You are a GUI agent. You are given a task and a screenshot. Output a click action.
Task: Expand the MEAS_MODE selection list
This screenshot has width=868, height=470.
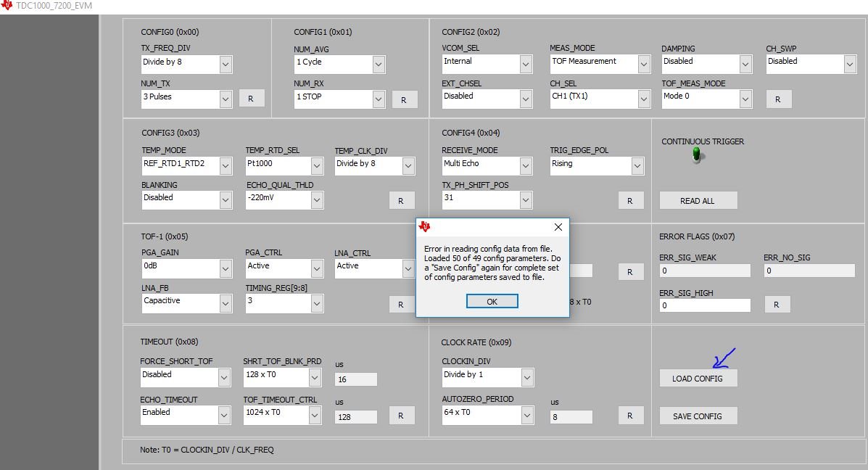(x=642, y=63)
